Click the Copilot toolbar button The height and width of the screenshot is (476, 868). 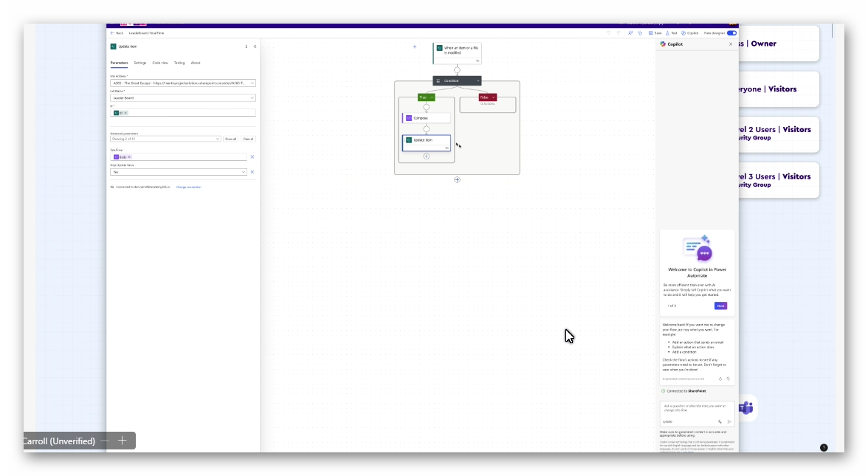point(689,33)
